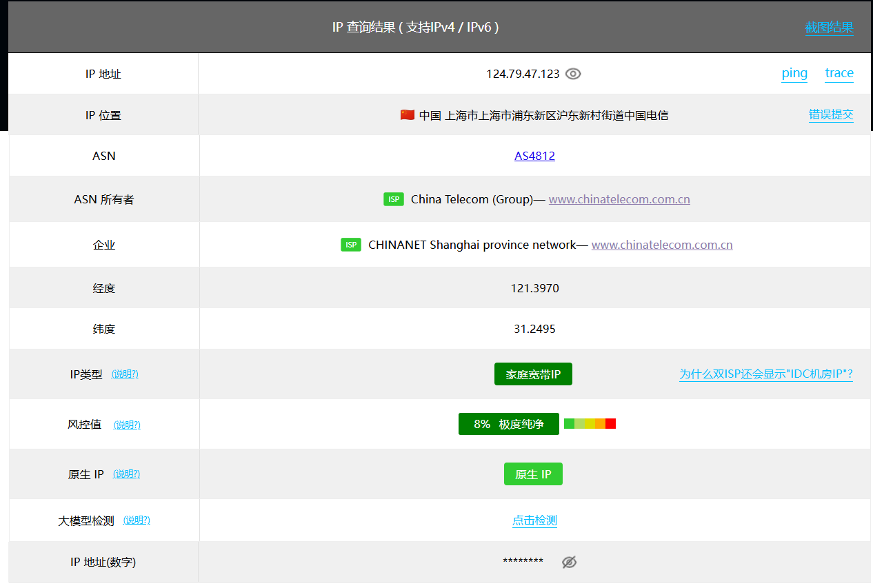Open chinatelecom link in 企业 row
The height and width of the screenshot is (588, 873).
662,245
